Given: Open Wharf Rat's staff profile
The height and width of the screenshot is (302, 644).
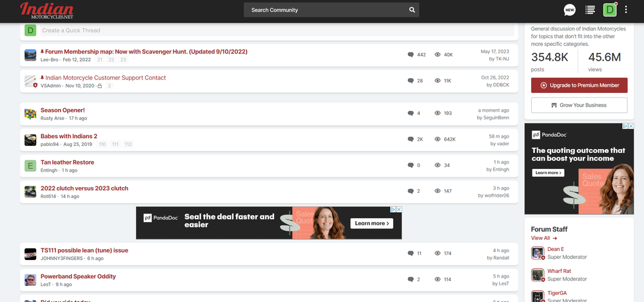Looking at the screenshot, I should (559, 271).
